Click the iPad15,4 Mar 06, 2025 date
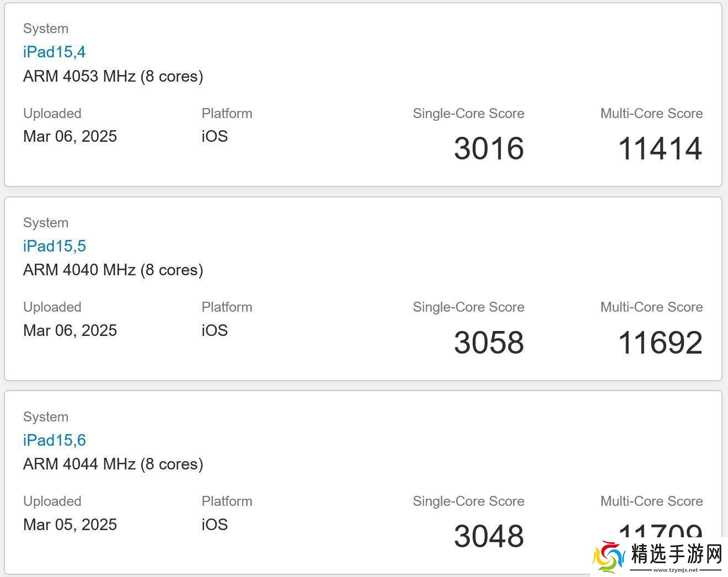This screenshot has width=728, height=577. 70,136
